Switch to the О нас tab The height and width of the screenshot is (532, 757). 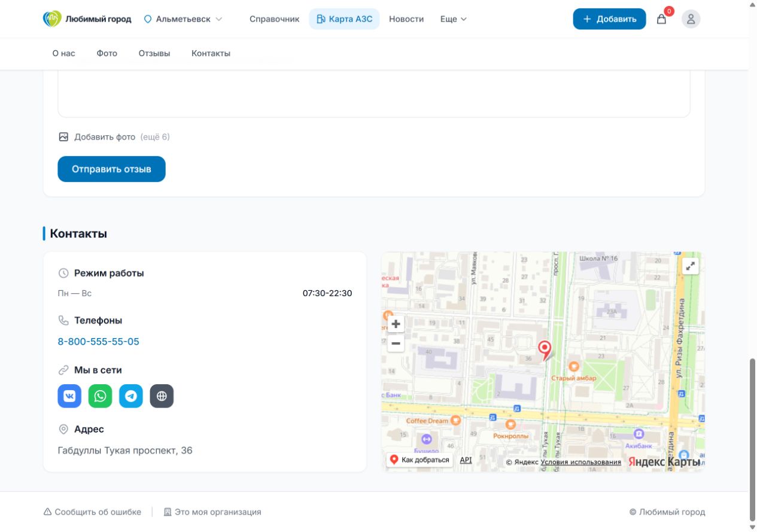pyautogui.click(x=64, y=53)
